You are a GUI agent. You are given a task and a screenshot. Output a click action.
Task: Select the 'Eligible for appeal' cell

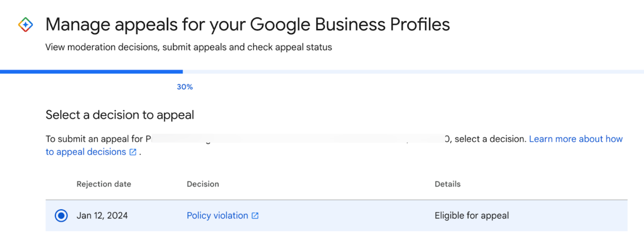click(x=472, y=216)
